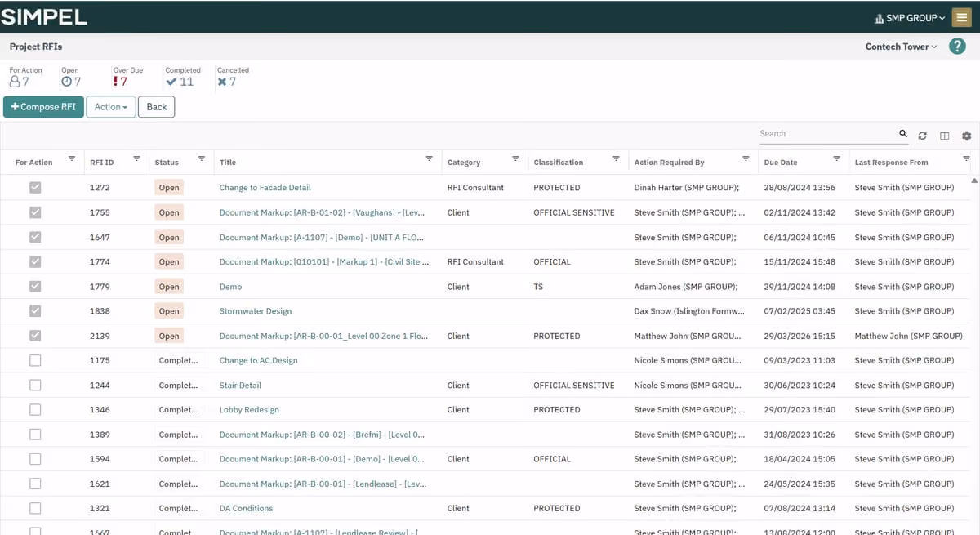980x535 pixels.
Task: Click the Compose RFI button
Action: click(x=43, y=107)
